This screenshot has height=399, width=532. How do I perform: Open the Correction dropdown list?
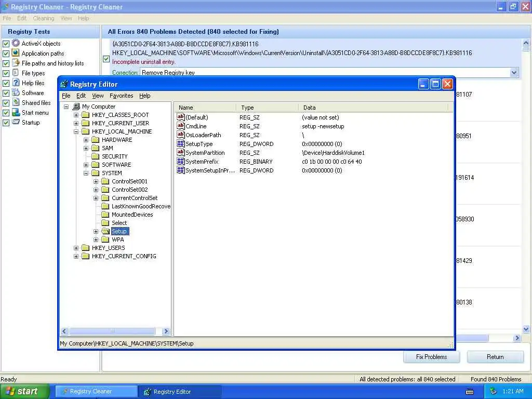(514, 72)
